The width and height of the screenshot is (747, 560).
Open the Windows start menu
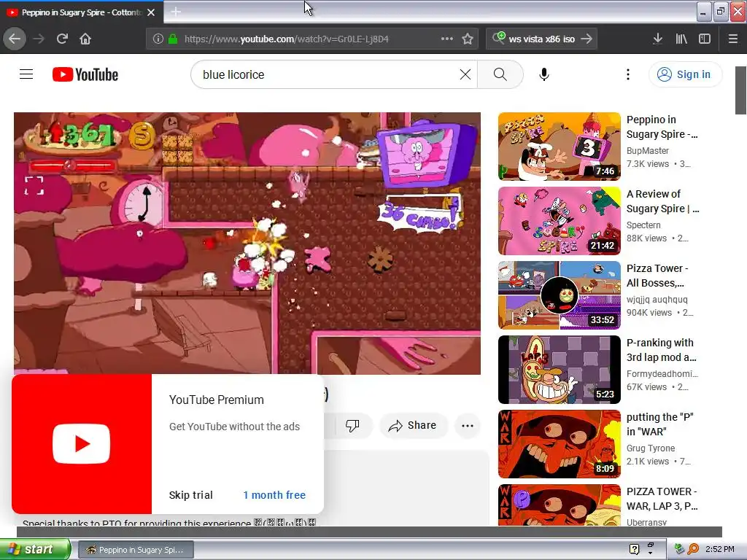pos(35,549)
